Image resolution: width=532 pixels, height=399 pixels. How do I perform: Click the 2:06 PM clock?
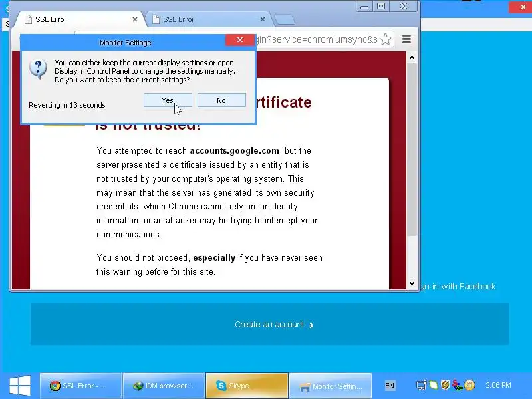tap(498, 385)
